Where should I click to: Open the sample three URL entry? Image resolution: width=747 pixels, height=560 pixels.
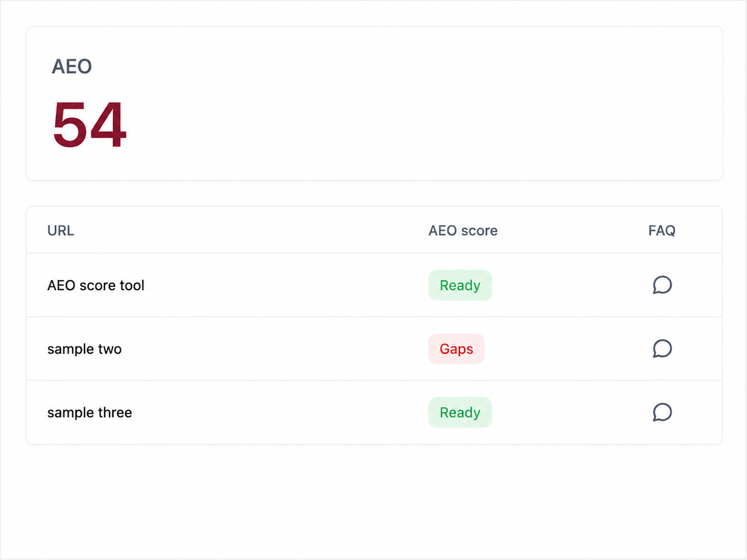click(x=90, y=413)
